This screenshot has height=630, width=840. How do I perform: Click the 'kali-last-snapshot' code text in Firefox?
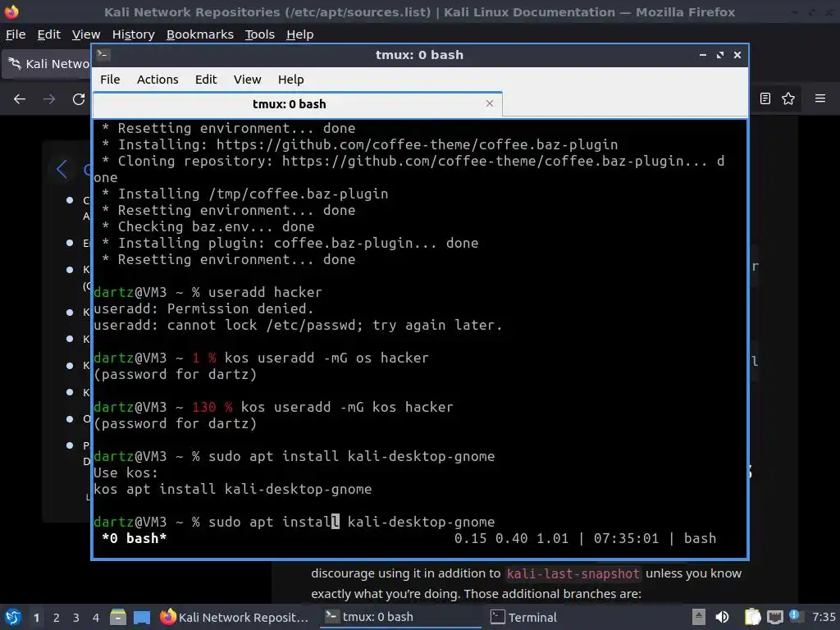573,573
